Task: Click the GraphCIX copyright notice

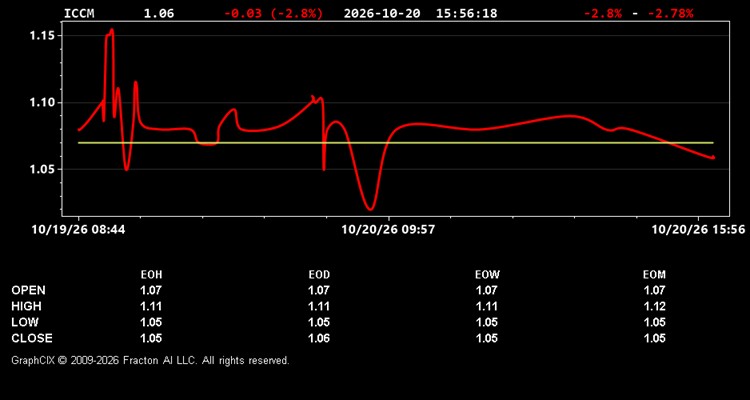Action: point(150,360)
